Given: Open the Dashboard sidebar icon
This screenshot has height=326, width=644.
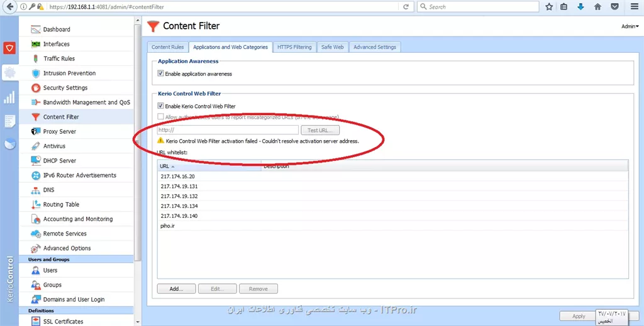Looking at the screenshot, I should pyautogui.click(x=36, y=30).
